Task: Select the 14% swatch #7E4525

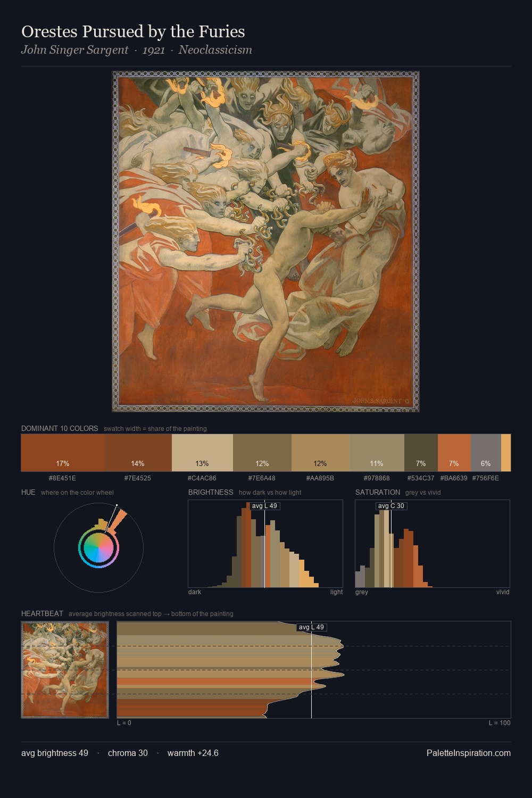Action: [x=138, y=453]
